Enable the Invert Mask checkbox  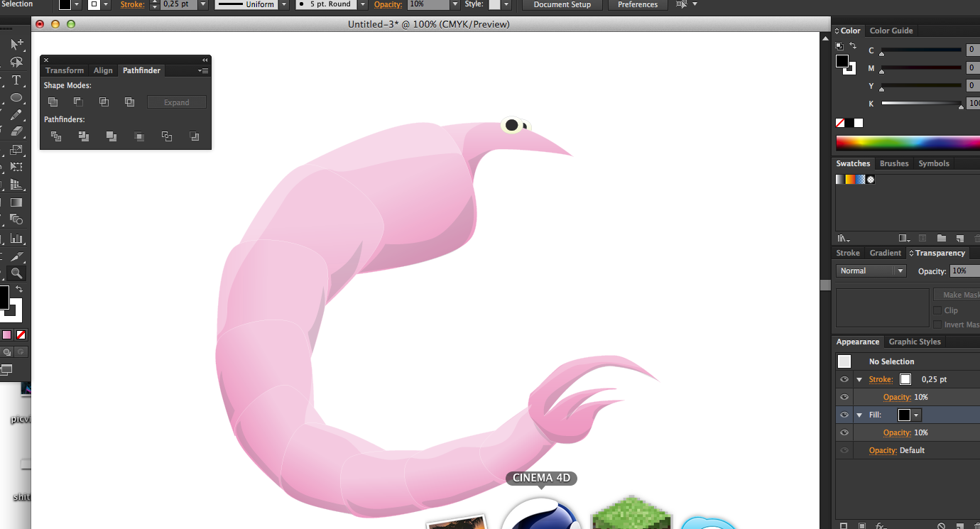(937, 325)
